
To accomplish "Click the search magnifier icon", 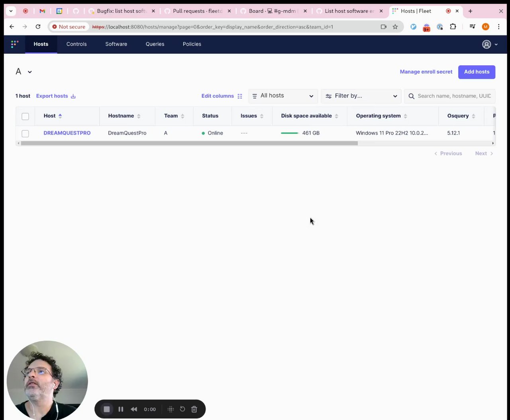I will (412, 96).
